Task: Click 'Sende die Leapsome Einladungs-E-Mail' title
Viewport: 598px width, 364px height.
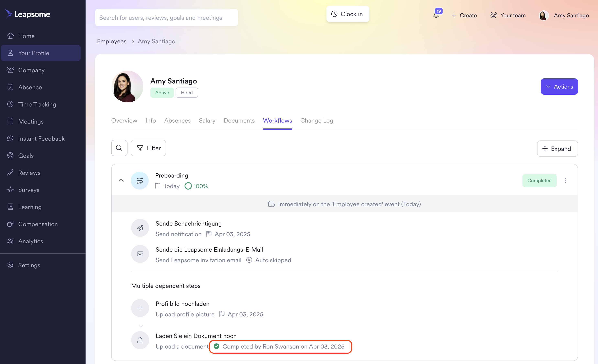Action: 209,249
